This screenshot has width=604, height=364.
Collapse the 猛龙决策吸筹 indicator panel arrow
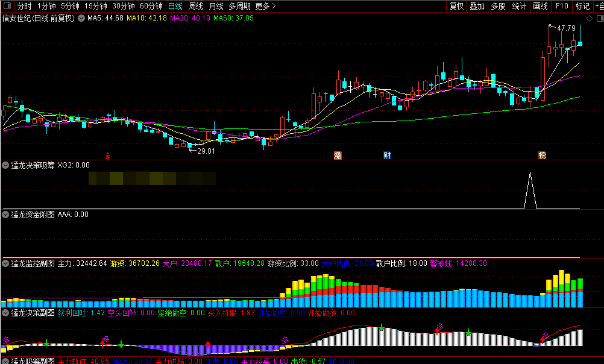(6, 165)
